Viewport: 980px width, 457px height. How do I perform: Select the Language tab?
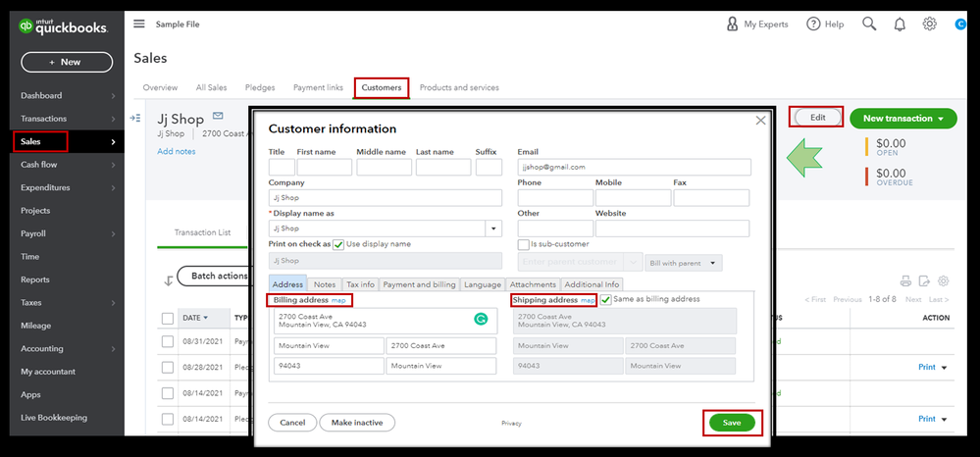pyautogui.click(x=483, y=284)
